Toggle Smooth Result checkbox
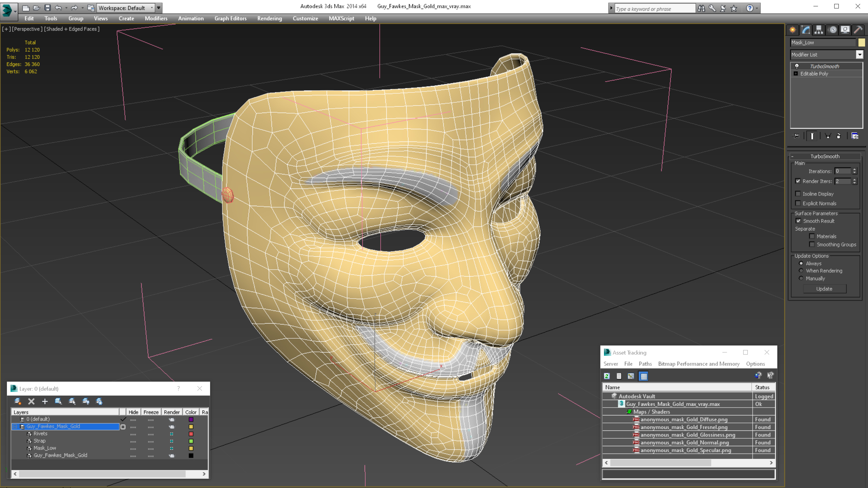 (x=798, y=221)
